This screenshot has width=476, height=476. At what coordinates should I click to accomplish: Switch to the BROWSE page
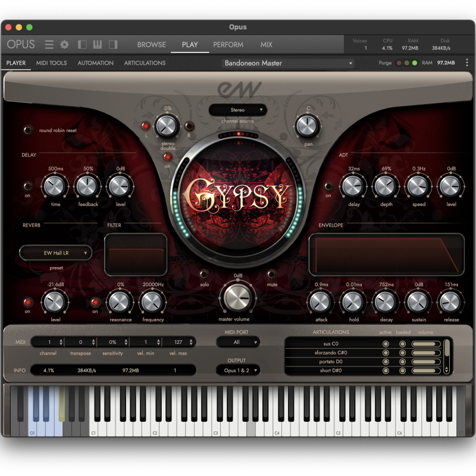[152, 45]
